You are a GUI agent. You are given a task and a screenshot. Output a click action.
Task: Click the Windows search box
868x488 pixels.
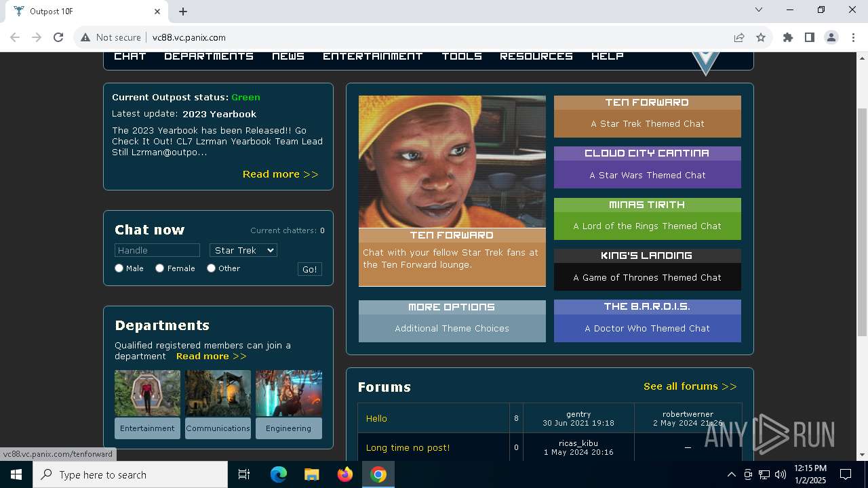tap(130, 474)
